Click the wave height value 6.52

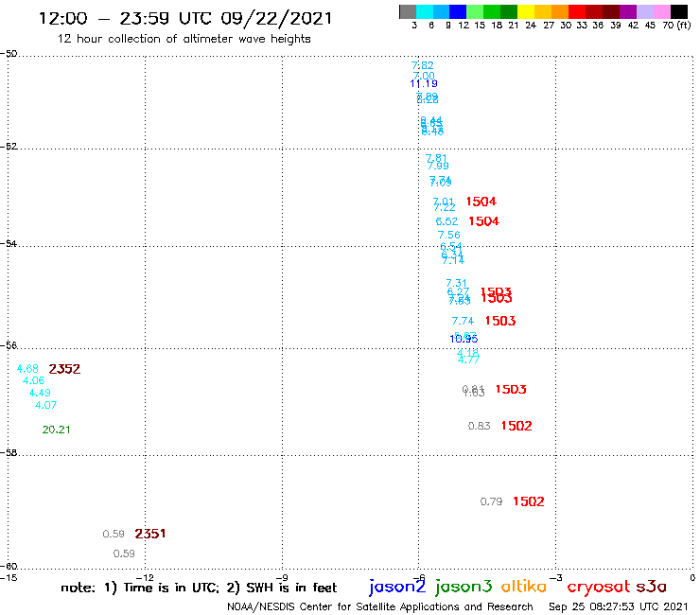pos(446,221)
